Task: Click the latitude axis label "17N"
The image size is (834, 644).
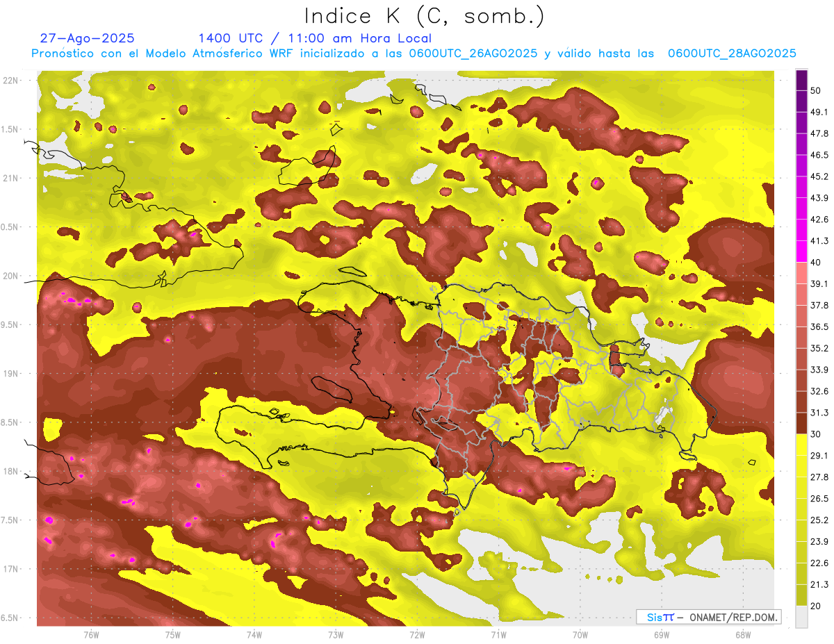Action: 12,569
